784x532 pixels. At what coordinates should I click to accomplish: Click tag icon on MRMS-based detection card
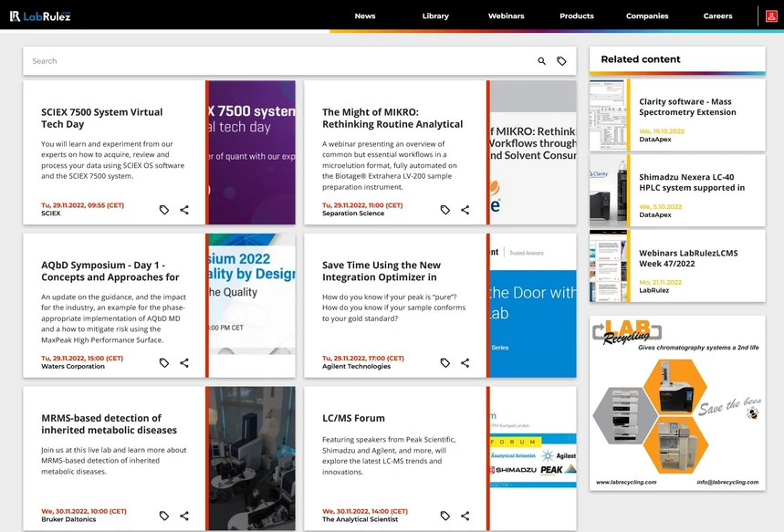[164, 516]
